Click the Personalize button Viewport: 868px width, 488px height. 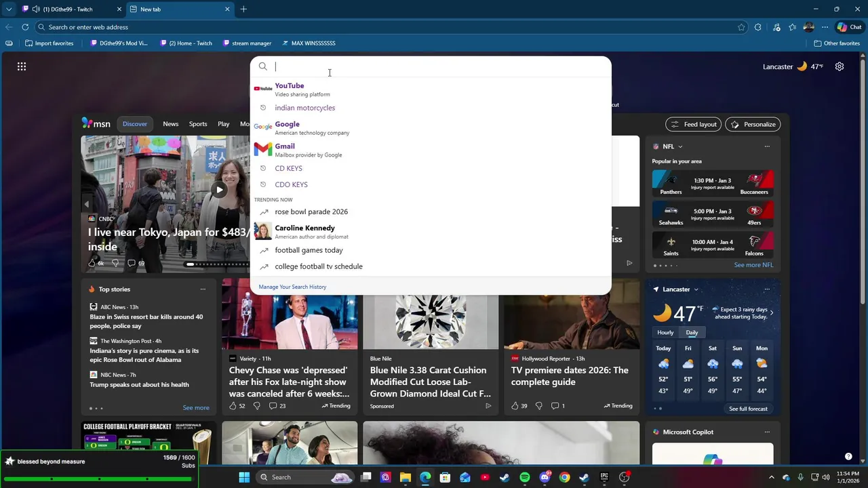[x=753, y=124]
